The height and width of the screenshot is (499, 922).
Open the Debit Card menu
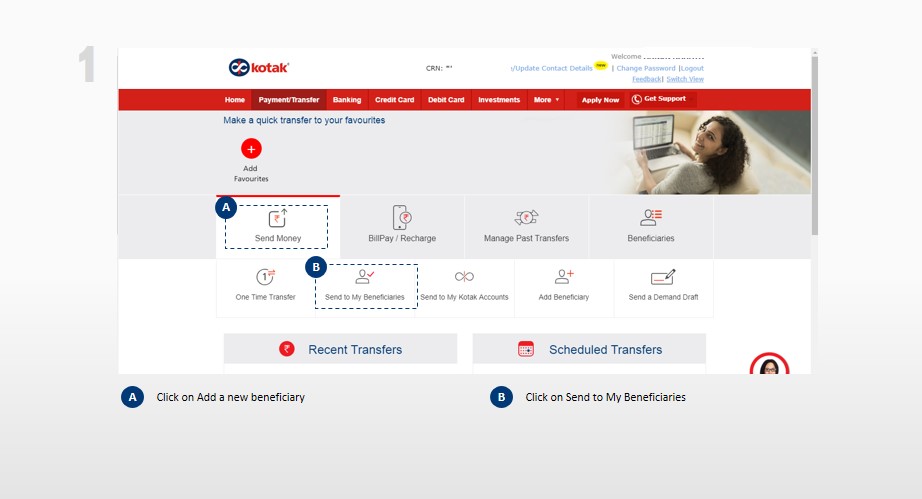coord(446,100)
